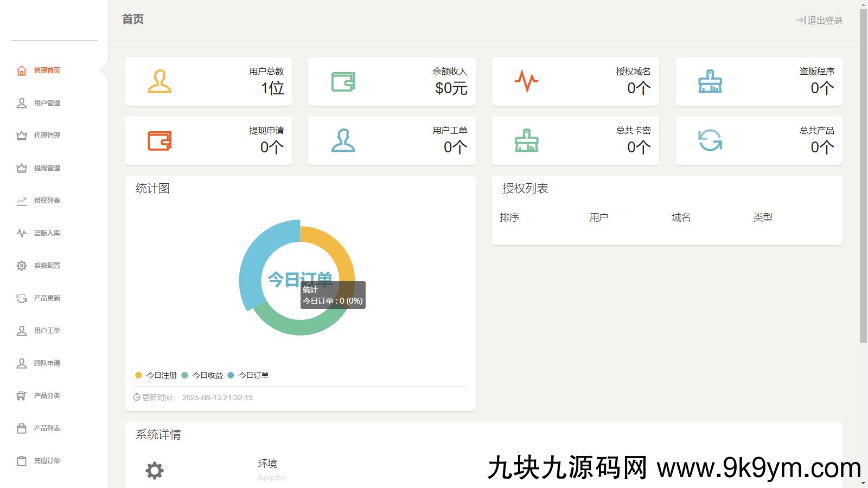Log out using 退出登录 link
The width and height of the screenshot is (868, 488).
click(x=819, y=21)
